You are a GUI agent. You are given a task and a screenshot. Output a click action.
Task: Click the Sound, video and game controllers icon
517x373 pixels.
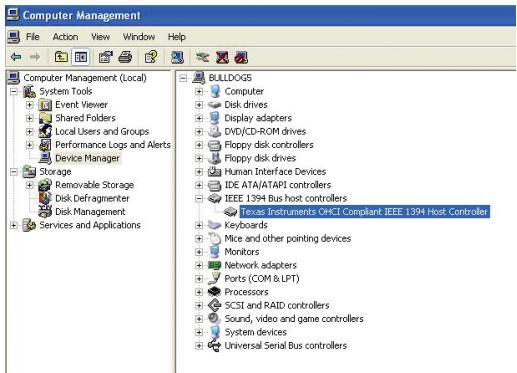coord(214,318)
